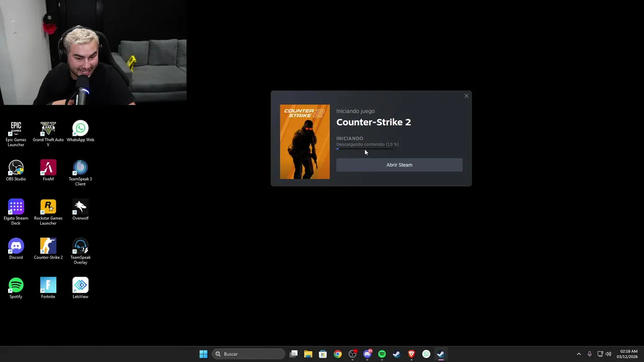
Task: Click the WhatsApp Web desktop shortcut
Action: [x=80, y=132]
